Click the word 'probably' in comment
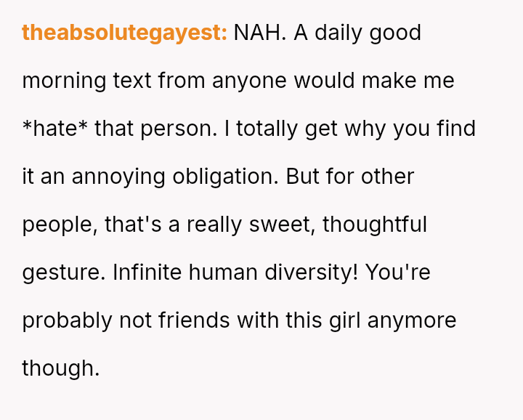 [x=67, y=320]
